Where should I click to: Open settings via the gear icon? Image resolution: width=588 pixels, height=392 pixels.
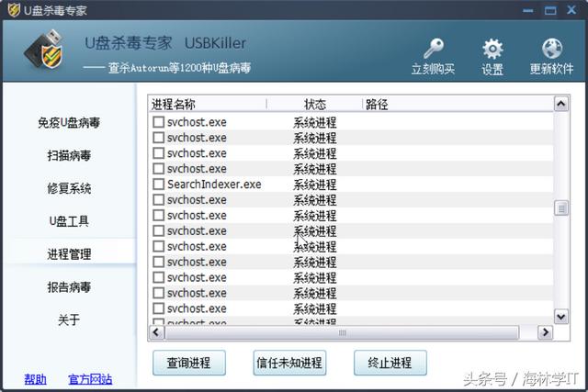[492, 49]
